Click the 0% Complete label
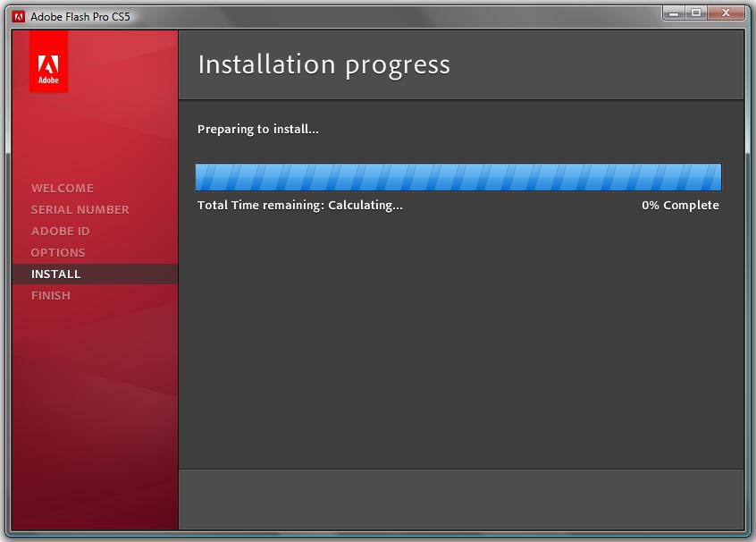The image size is (756, 542). [x=680, y=205]
